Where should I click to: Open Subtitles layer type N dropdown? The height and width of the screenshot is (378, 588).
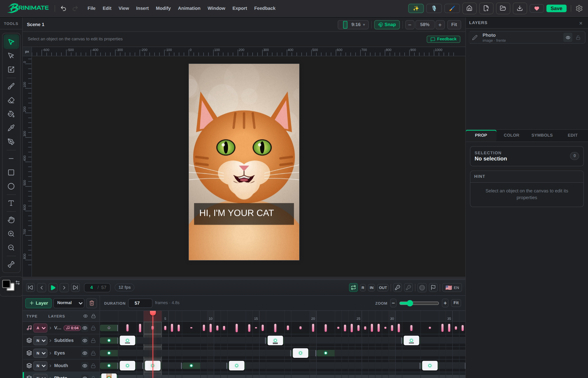[x=40, y=340]
